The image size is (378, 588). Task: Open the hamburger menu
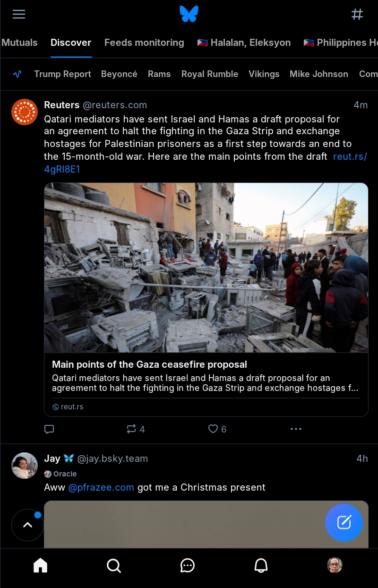(19, 14)
